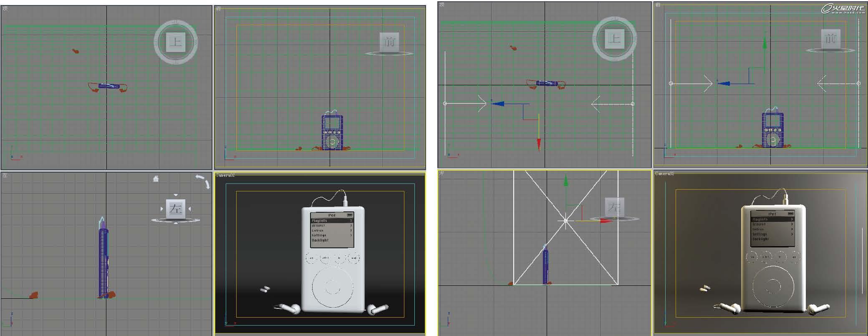The image size is (868, 336).
Task: Select the small pellet pair in left Camera02 viewport
Action: coord(265,289)
